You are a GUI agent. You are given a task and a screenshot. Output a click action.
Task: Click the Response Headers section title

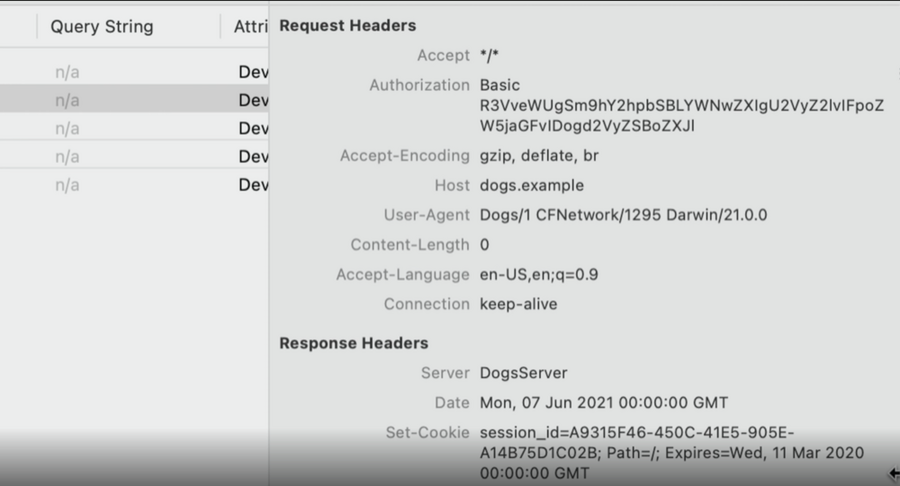(354, 343)
